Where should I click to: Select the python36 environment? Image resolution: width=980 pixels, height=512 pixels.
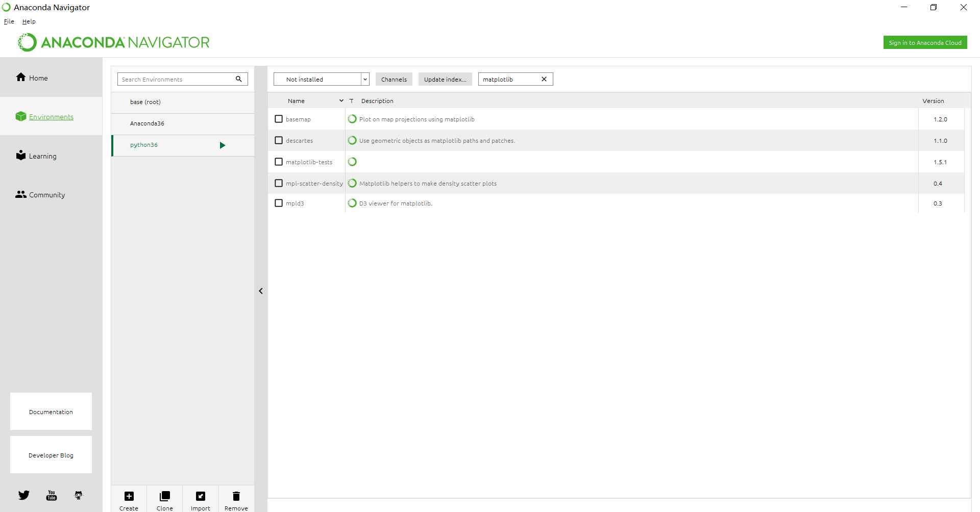[x=183, y=145]
